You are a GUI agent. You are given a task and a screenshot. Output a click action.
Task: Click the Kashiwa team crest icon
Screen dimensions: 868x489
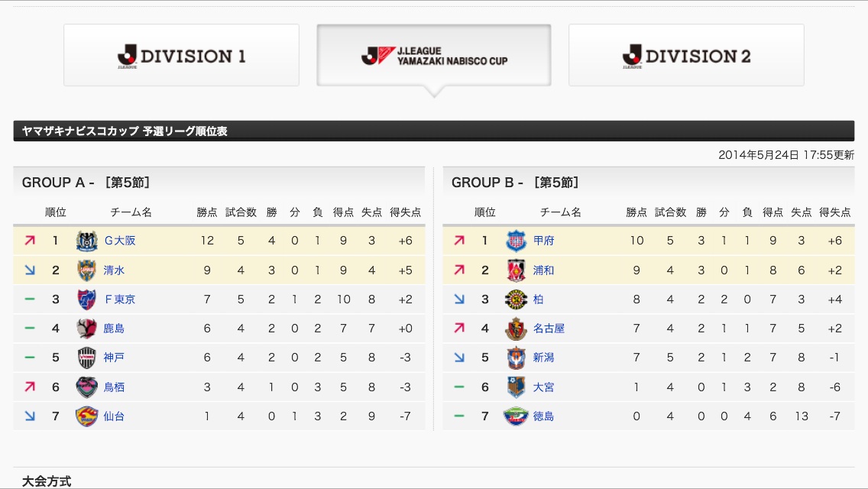point(516,300)
